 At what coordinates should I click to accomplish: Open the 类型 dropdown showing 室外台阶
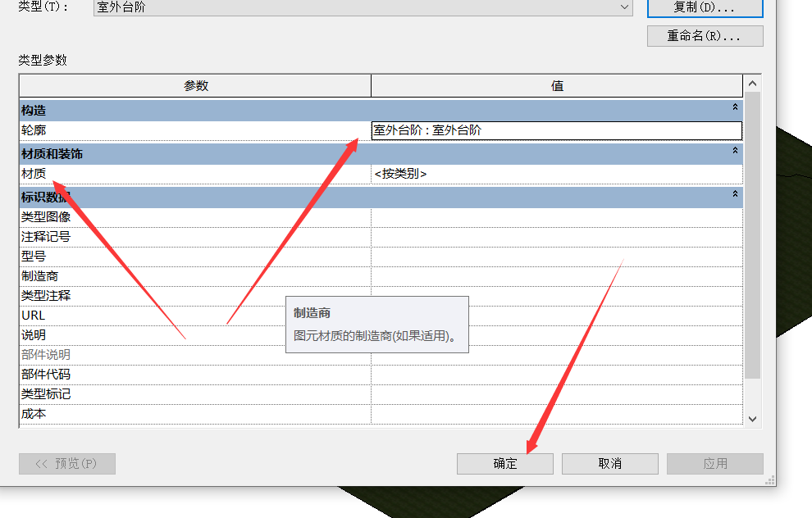(625, 7)
